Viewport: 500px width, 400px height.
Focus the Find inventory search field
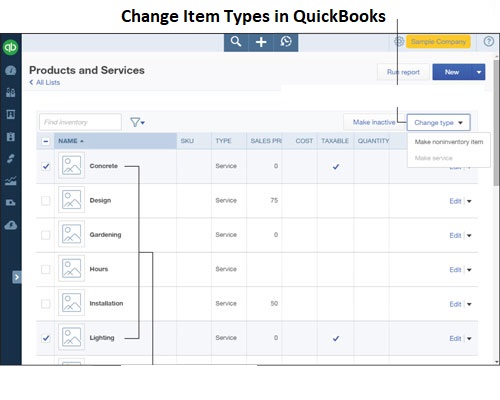pos(80,122)
